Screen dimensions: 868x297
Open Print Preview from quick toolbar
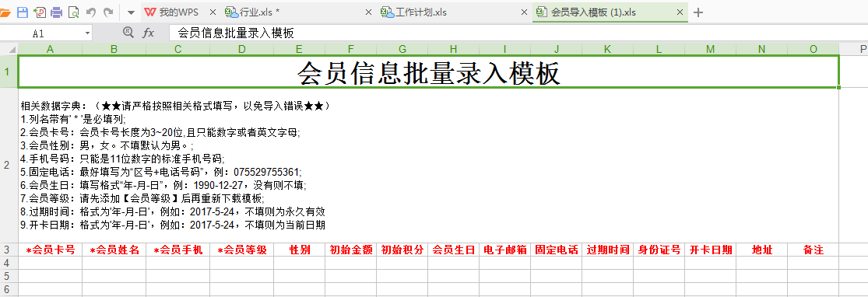[73, 12]
